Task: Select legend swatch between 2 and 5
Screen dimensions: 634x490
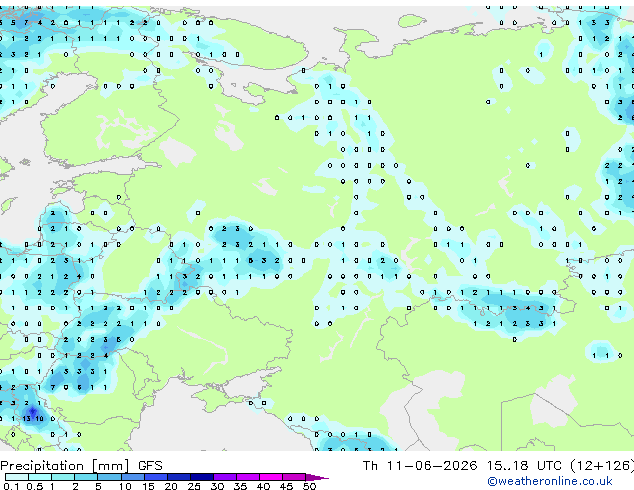Action: (x=86, y=477)
